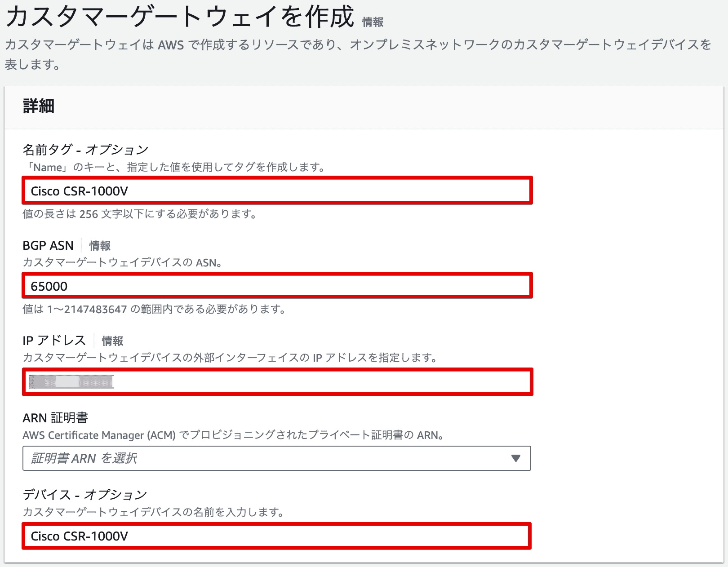Click the 名前タグ - オプション label

(85, 150)
